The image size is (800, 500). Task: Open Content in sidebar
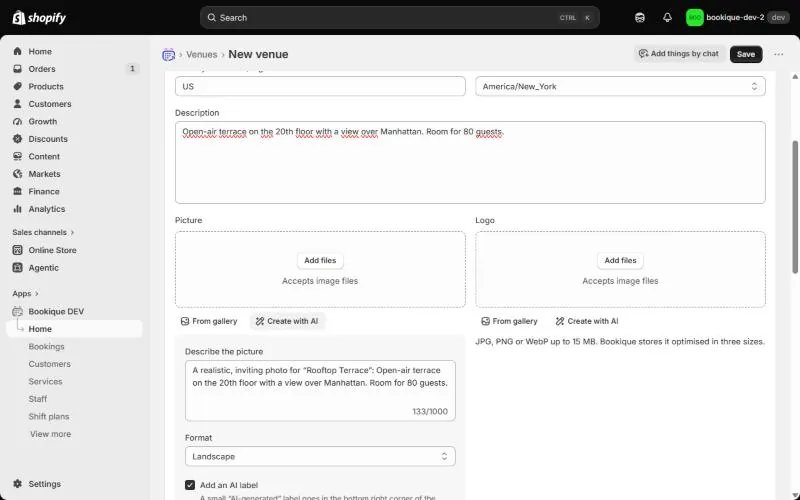coord(74,157)
